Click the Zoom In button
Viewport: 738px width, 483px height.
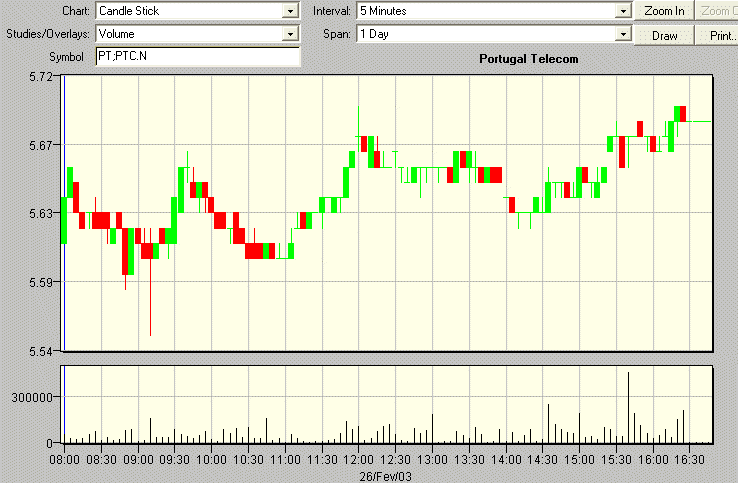664,11
